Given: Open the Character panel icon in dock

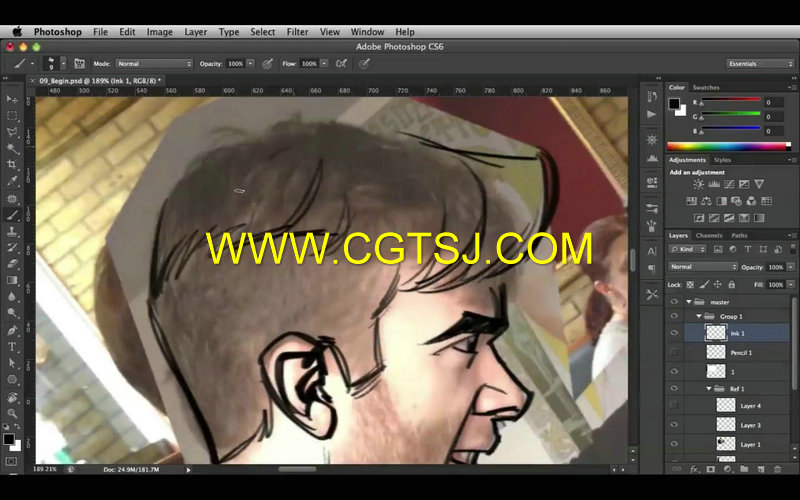Looking at the screenshot, I should (652, 251).
